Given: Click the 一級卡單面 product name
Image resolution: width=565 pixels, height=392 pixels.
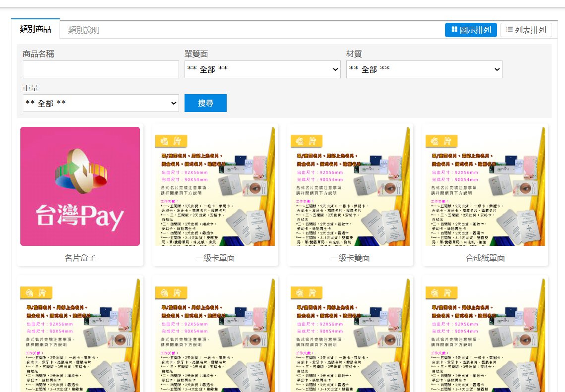Looking at the screenshot, I should 215,258.
